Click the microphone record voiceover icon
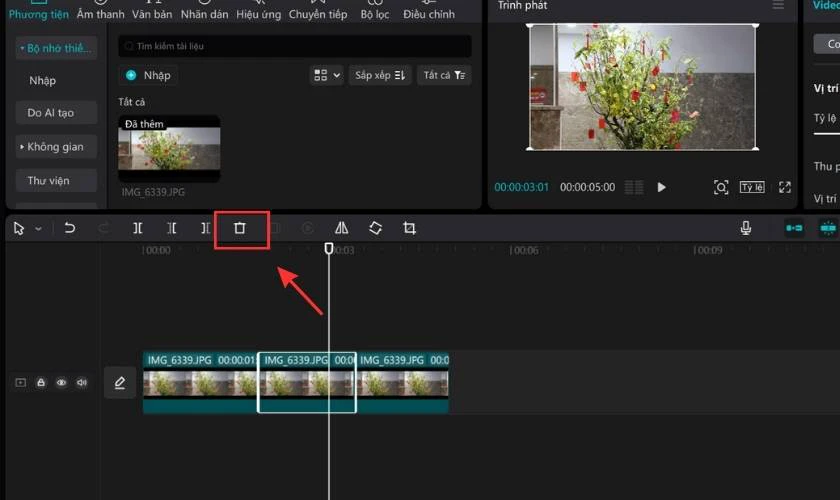 tap(746, 228)
